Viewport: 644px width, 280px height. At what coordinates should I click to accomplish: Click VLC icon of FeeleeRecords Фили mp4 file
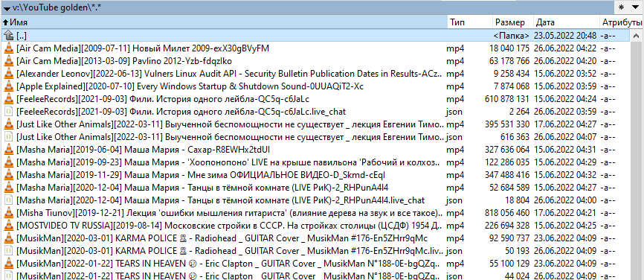(x=8, y=99)
